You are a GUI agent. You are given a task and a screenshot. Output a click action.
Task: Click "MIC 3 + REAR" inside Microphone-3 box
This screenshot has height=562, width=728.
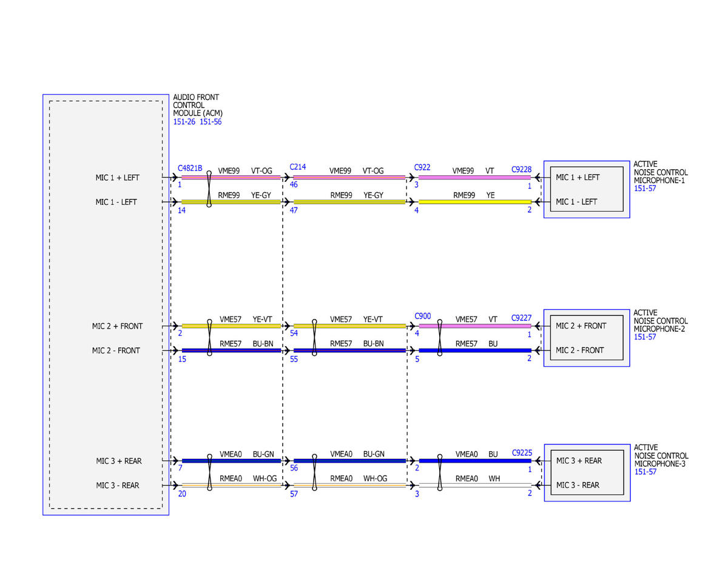point(579,461)
